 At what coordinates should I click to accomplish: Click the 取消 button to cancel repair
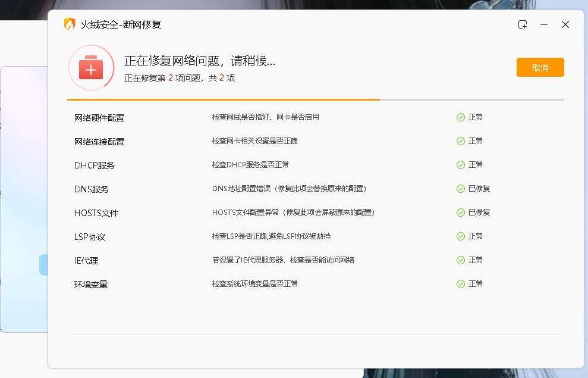[540, 68]
